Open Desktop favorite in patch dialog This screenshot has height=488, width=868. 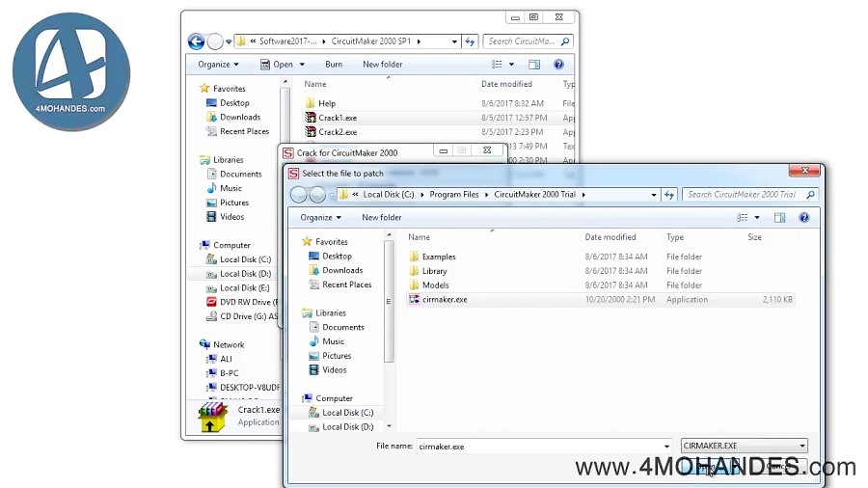tap(337, 257)
